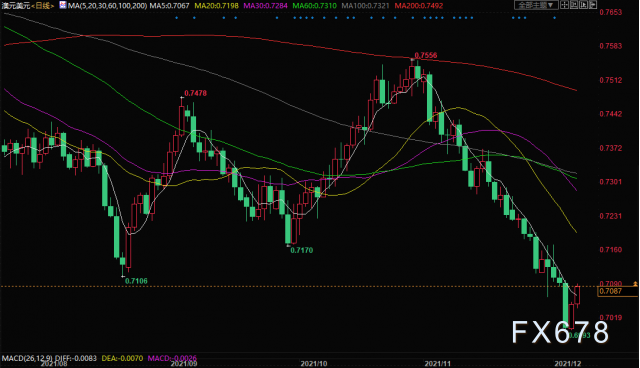This screenshot has width=640, height=368.
Task: Click the current price tag 0.7087
Action: click(x=611, y=291)
